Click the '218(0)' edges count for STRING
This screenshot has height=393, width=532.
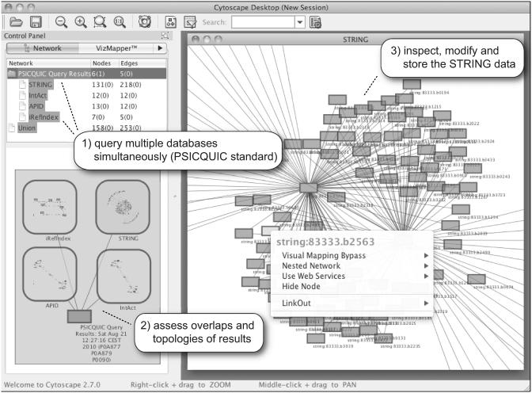click(131, 84)
